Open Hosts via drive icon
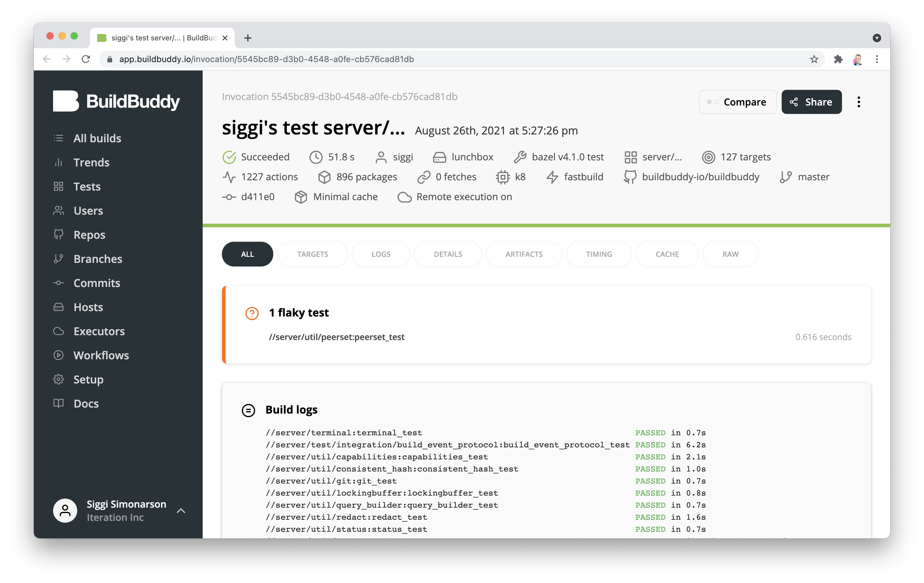Viewport: 924px width, 583px height. click(58, 307)
